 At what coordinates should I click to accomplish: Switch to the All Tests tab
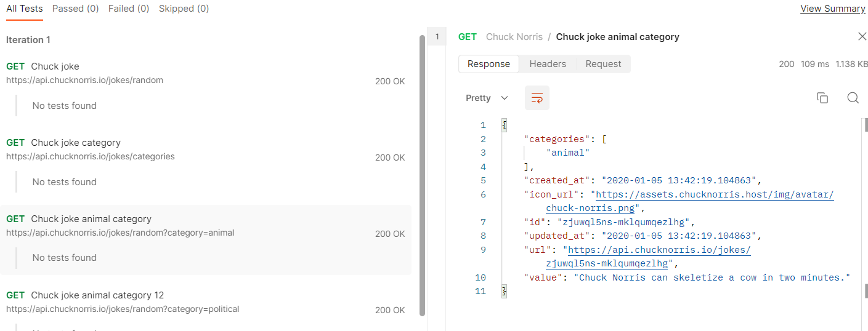coord(25,9)
